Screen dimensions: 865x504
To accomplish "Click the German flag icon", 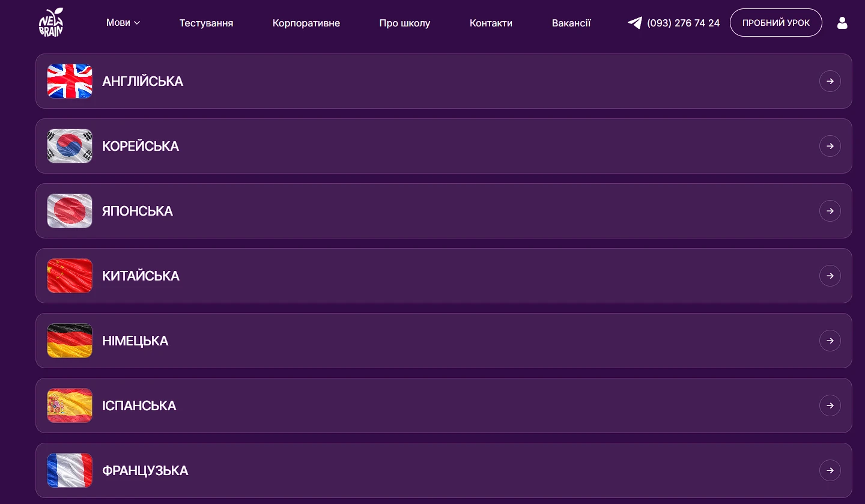I will click(x=70, y=341).
